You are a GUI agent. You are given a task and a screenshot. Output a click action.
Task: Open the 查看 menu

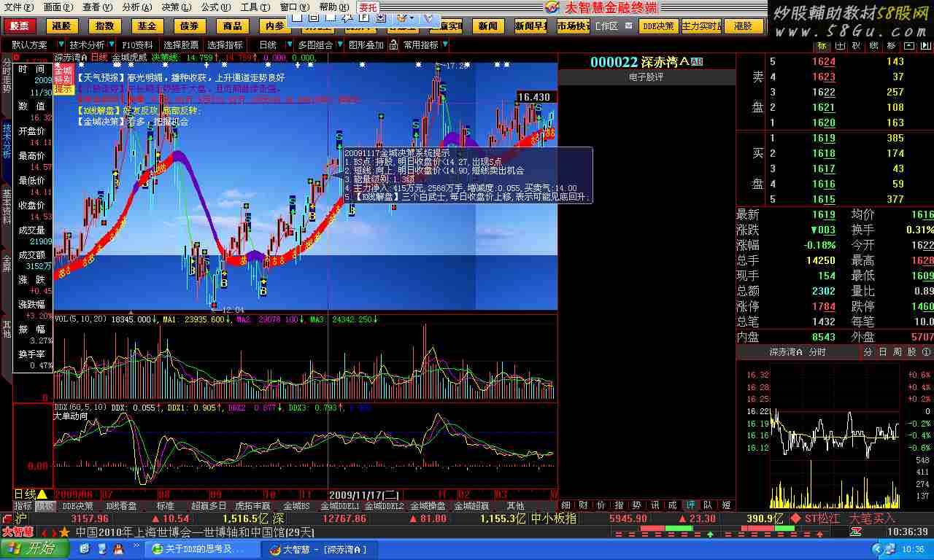(97, 7)
